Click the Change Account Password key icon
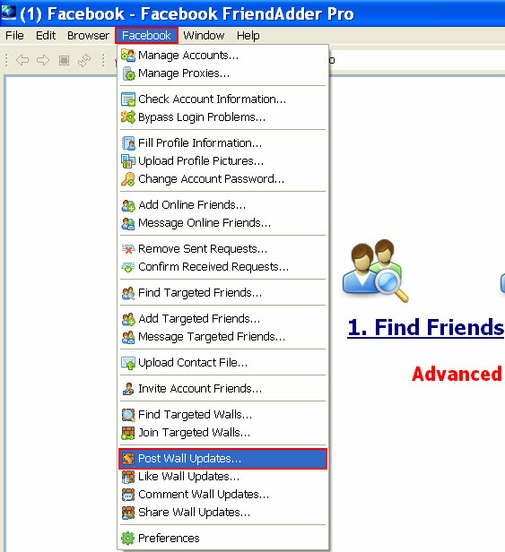This screenshot has height=552, width=505. (x=128, y=179)
